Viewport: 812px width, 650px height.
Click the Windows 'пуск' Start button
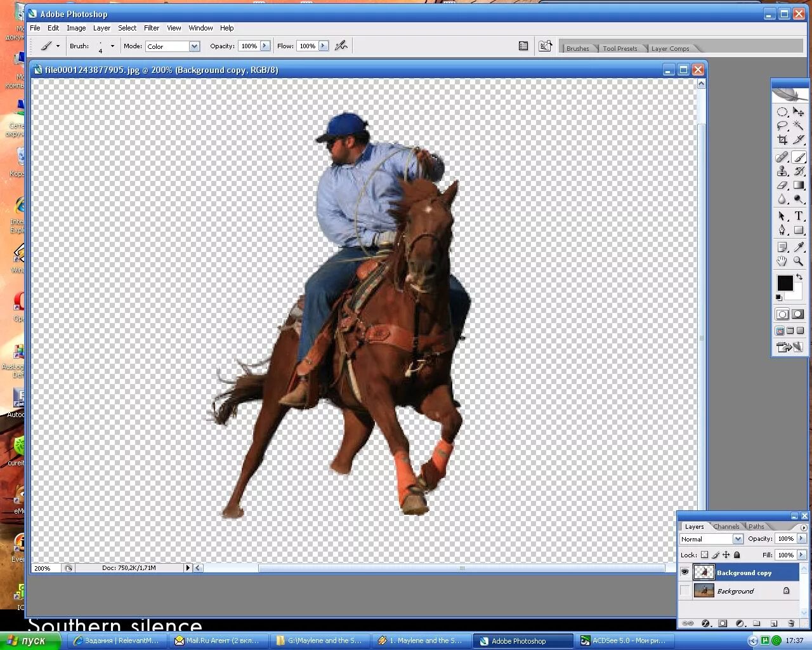coord(30,640)
